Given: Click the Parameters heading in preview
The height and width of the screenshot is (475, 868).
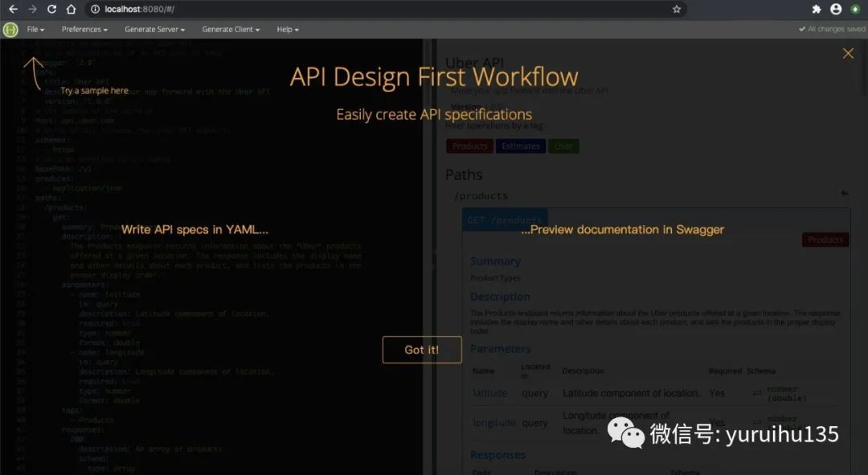Looking at the screenshot, I should [501, 350].
